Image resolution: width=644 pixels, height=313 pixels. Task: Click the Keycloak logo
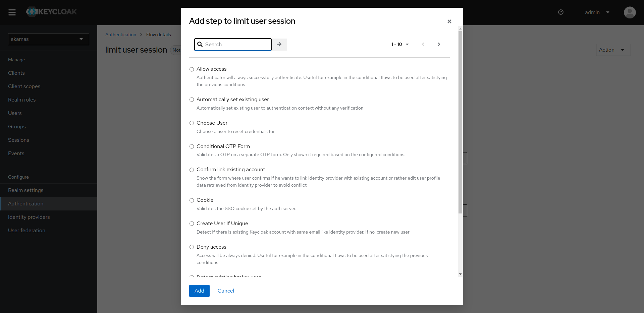(51, 12)
